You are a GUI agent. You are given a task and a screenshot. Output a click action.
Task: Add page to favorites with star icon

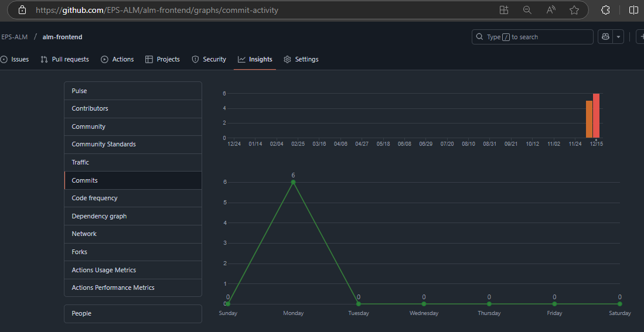[x=574, y=10]
